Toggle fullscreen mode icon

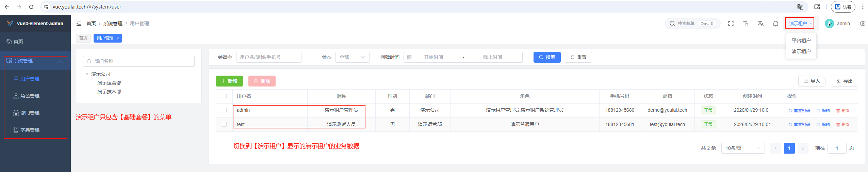click(731, 24)
